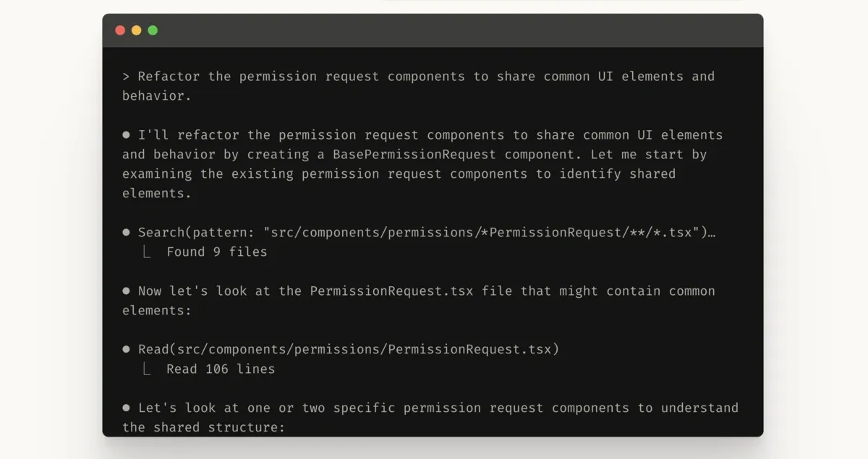Click the bullet before "Now let's look"
Screen dimensions: 868x459
pyautogui.click(x=126, y=291)
